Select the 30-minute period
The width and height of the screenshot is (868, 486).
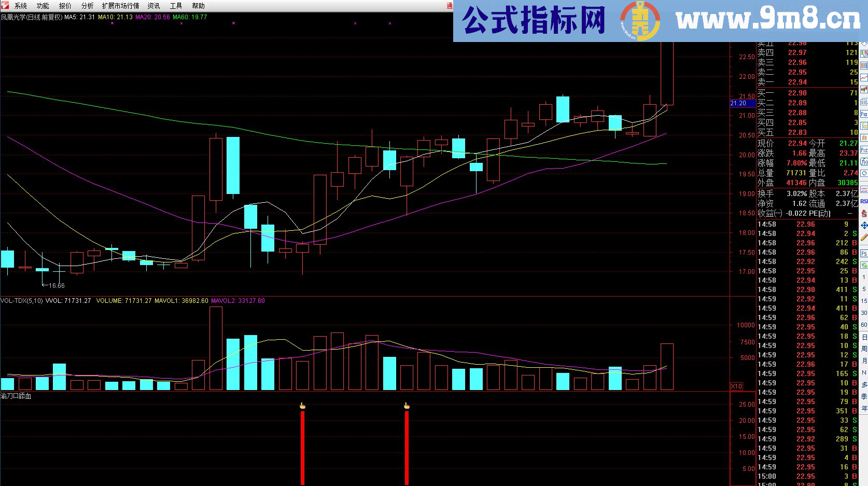click(x=864, y=313)
